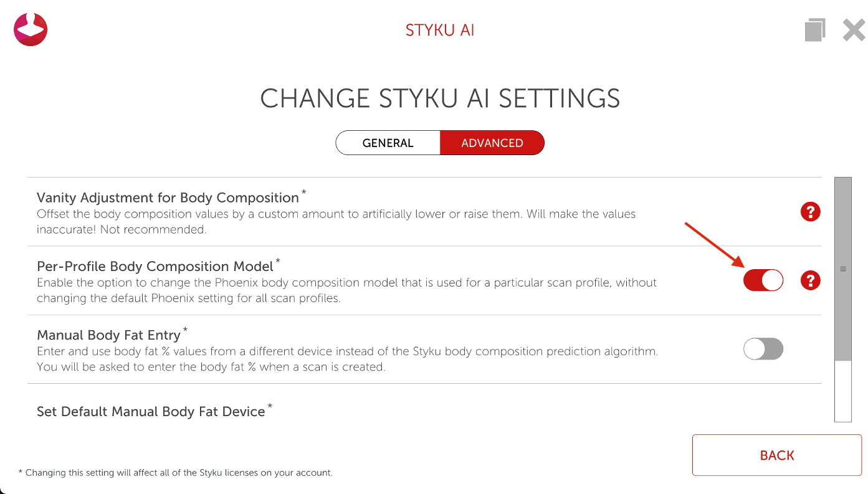Click the overlapping windows icon
The height and width of the screenshot is (494, 868).
(815, 30)
